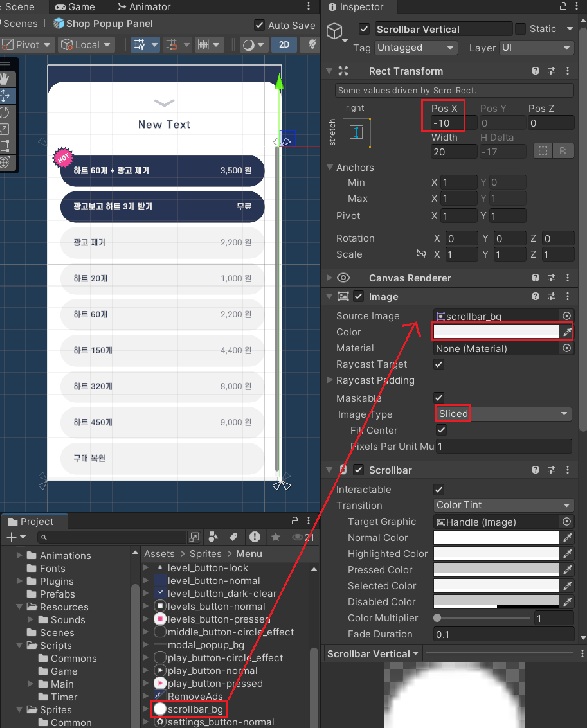Click the Image Color swatch
The height and width of the screenshot is (728, 587).
pyautogui.click(x=496, y=332)
